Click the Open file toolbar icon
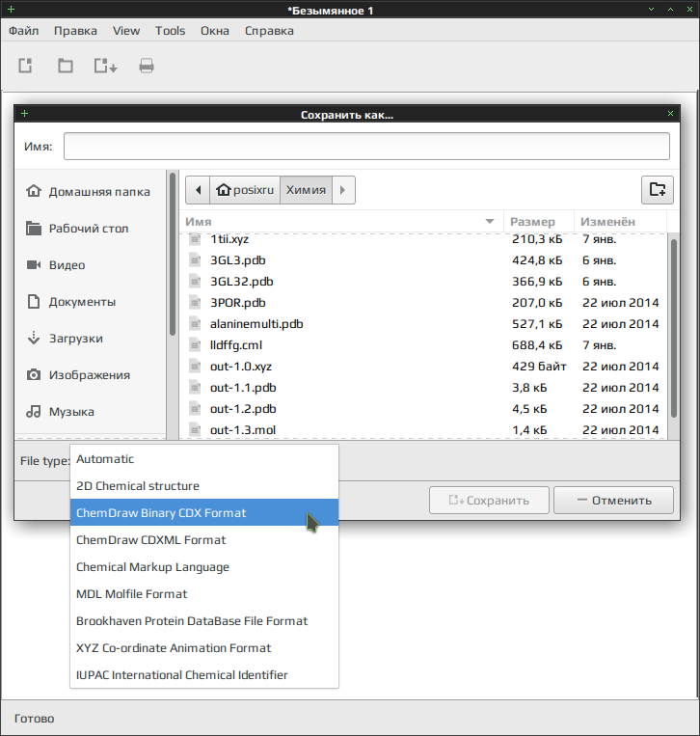This screenshot has height=736, width=700. [x=66, y=66]
